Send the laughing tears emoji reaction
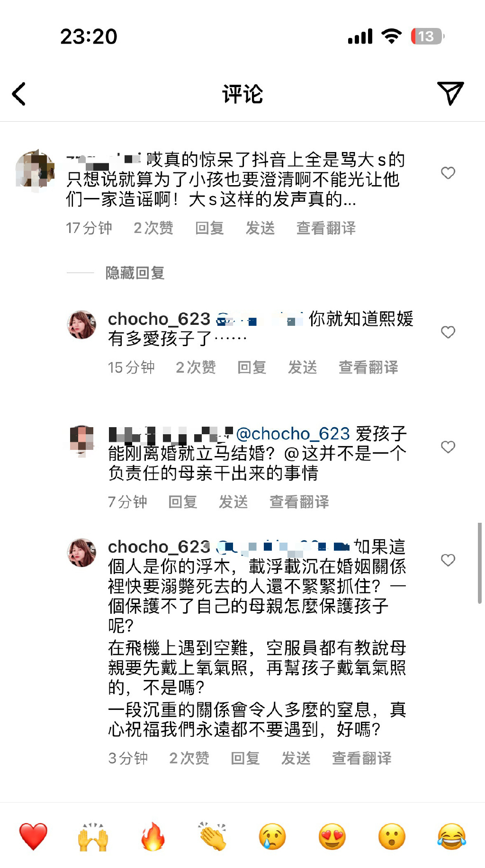This screenshot has width=485, height=868. (x=451, y=836)
